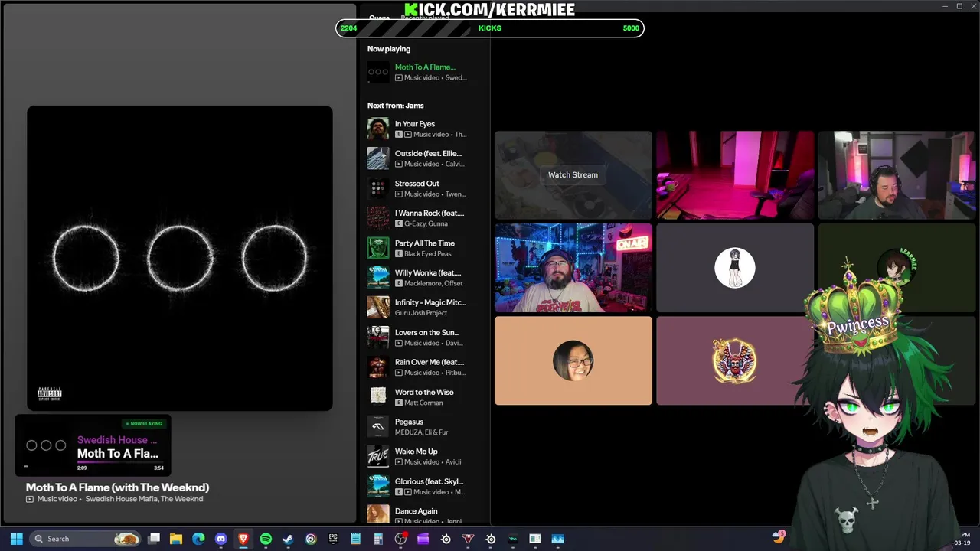Click the white round avatar call tile
This screenshot has width=980, height=551.
(x=735, y=268)
